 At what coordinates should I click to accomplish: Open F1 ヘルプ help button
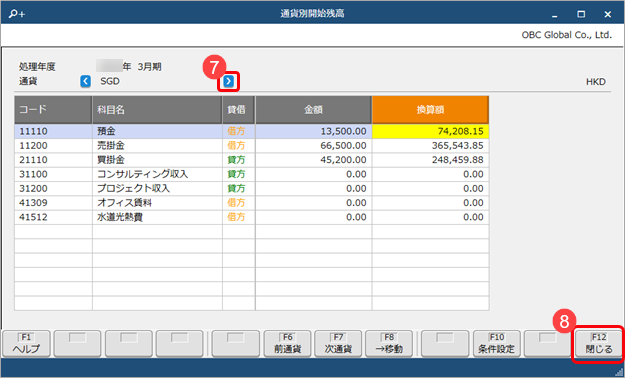tap(26, 343)
